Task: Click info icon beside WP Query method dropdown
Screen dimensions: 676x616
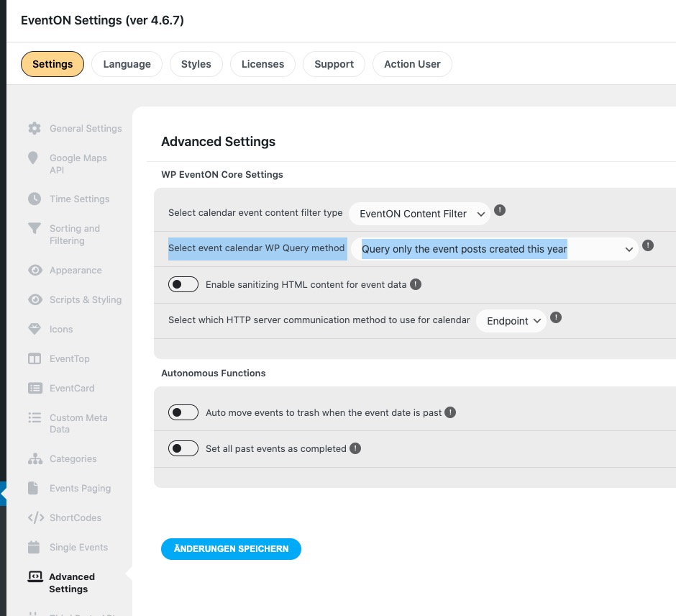Action: click(647, 245)
